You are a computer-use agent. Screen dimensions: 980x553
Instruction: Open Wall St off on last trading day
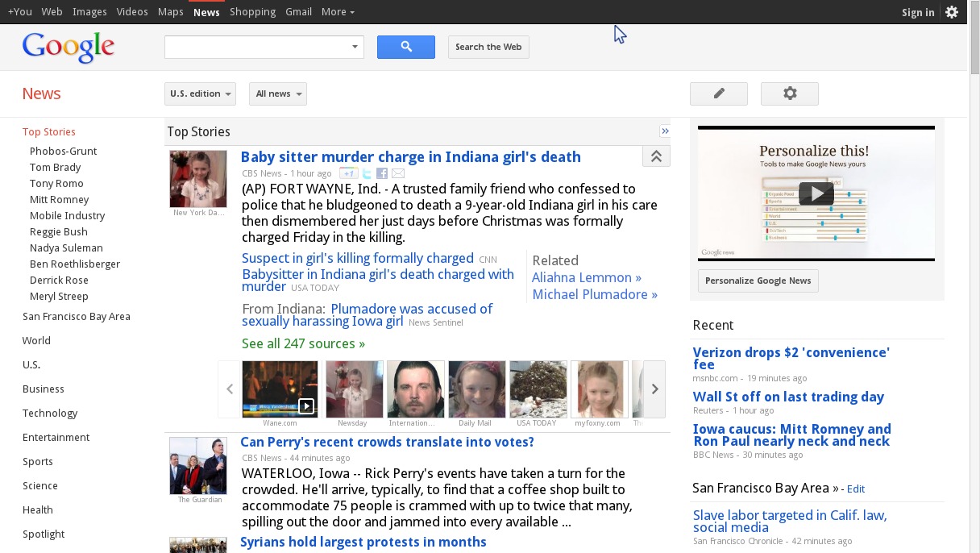pyautogui.click(x=788, y=397)
